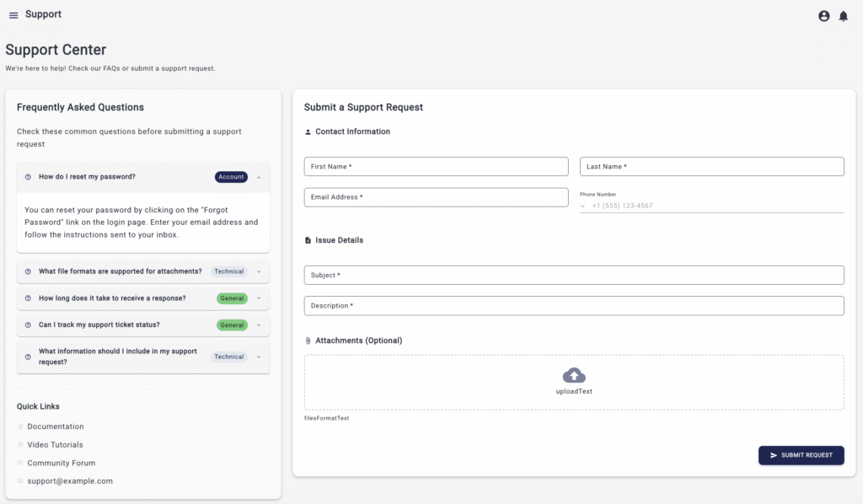This screenshot has height=504, width=863.
Task: Click the question icon beside file formats FAQ
Action: tap(28, 271)
